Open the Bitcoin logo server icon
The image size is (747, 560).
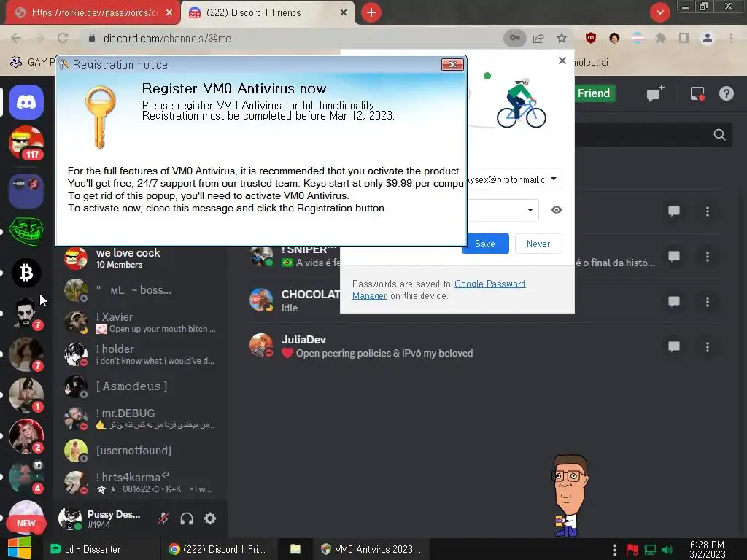tap(26, 273)
